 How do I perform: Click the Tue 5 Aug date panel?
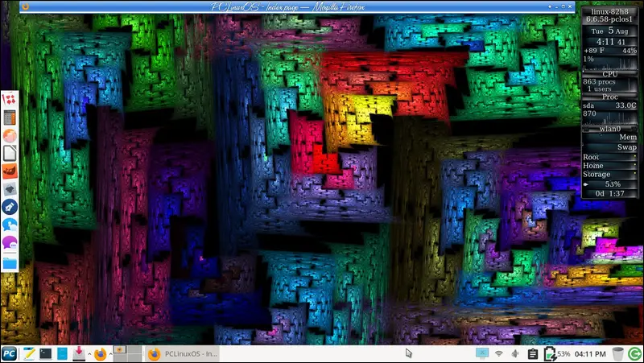click(609, 31)
